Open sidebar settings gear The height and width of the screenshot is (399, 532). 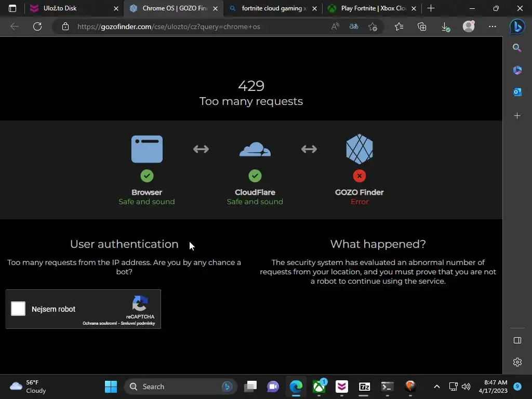(x=517, y=362)
